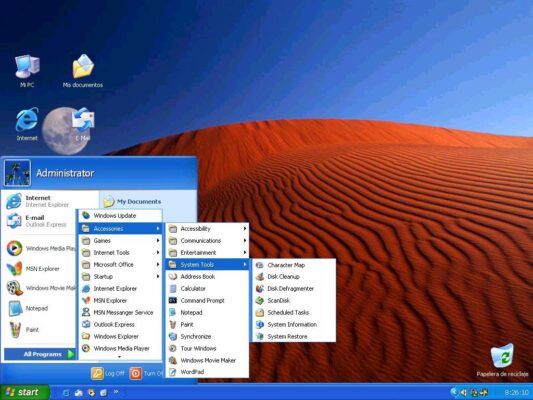
Task: Expand the System Tools submenu
Action: (207, 264)
